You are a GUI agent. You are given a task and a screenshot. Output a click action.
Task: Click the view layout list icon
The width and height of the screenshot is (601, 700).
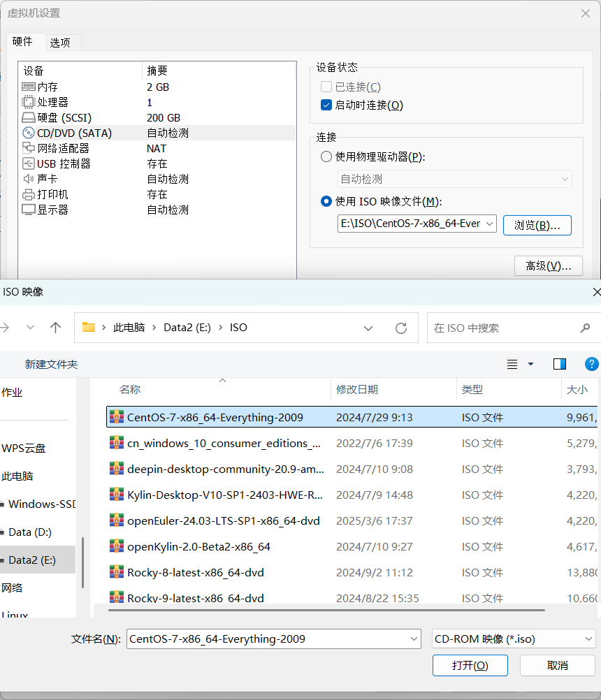tap(512, 364)
